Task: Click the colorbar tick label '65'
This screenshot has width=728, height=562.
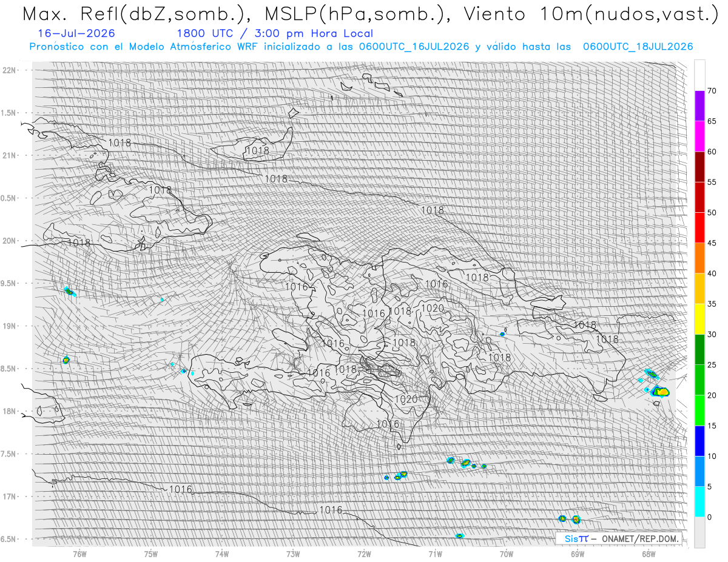Action: click(712, 121)
